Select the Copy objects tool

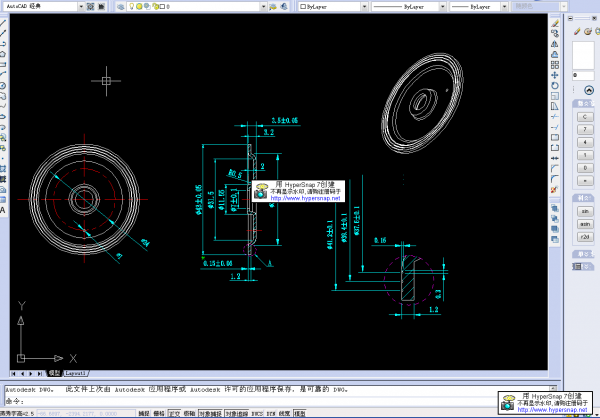point(555,34)
